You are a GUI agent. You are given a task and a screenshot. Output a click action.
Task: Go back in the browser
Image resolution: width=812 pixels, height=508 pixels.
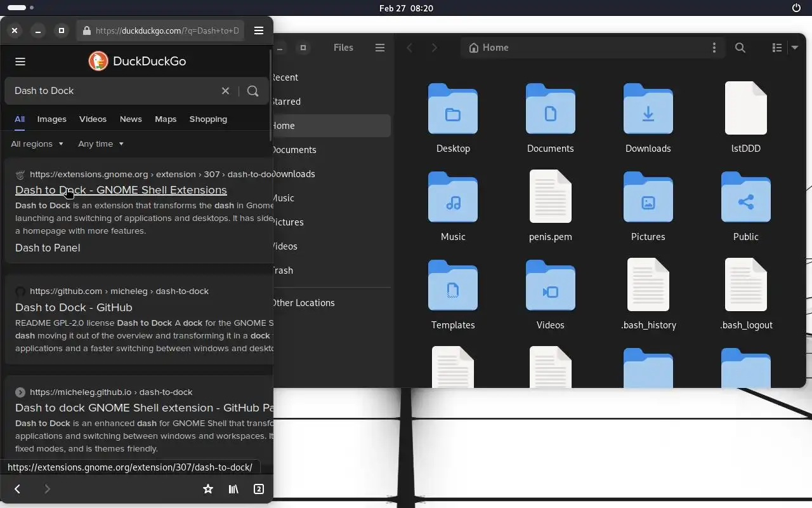(x=17, y=489)
